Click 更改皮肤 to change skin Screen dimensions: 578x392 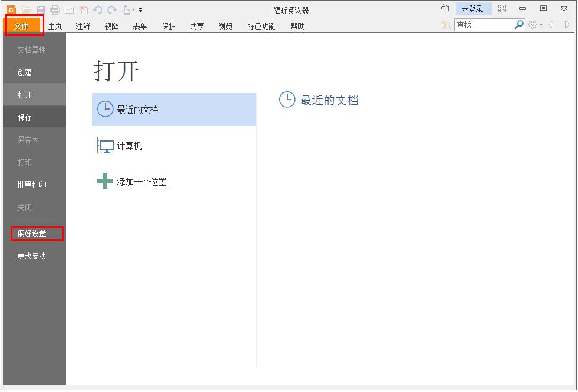pos(31,256)
